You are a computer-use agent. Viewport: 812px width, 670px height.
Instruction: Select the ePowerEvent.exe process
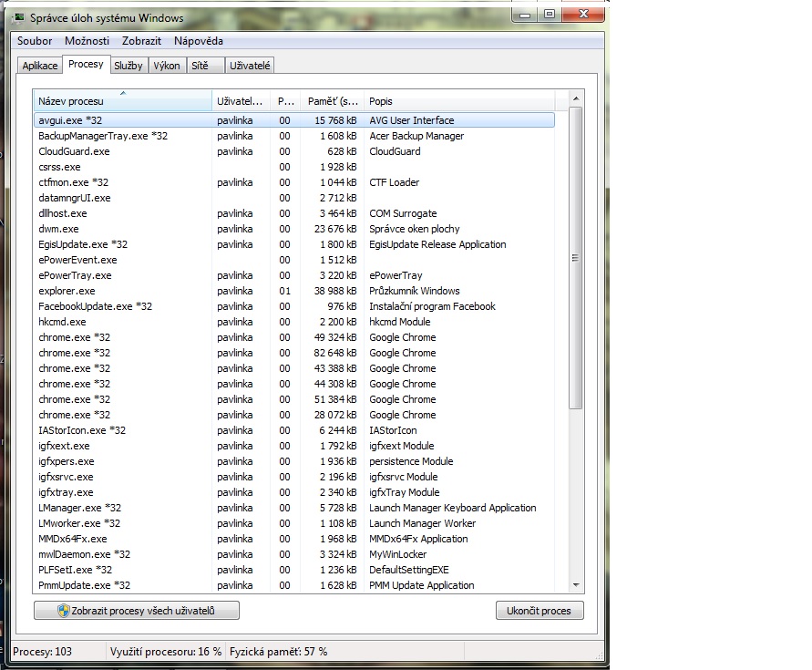point(294,260)
